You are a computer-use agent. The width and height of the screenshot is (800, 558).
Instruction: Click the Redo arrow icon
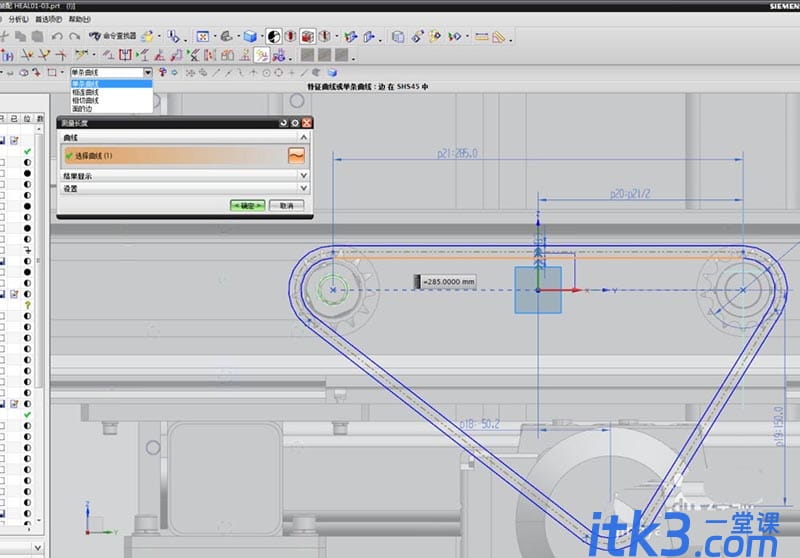coord(74,36)
